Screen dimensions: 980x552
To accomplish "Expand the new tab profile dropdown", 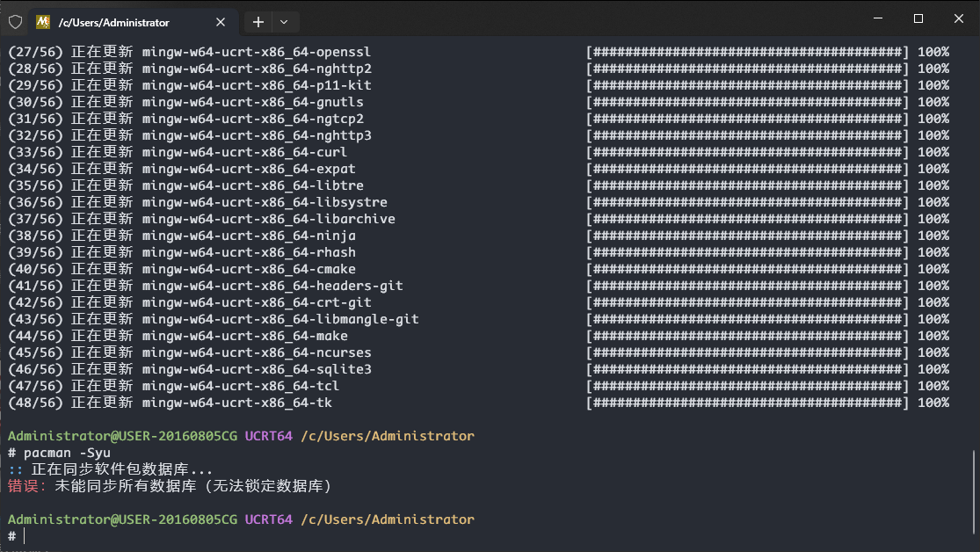I will 284,22.
